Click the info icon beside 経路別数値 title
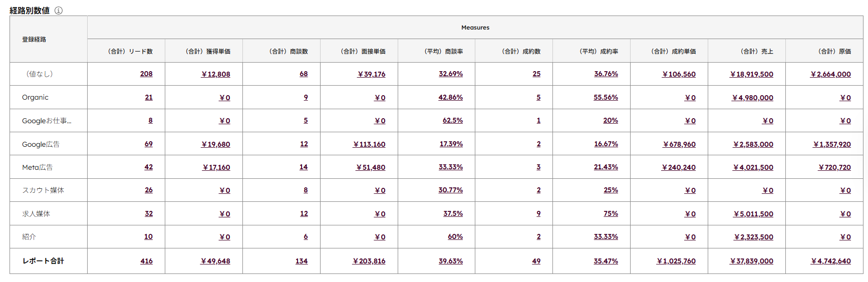 pyautogui.click(x=59, y=11)
